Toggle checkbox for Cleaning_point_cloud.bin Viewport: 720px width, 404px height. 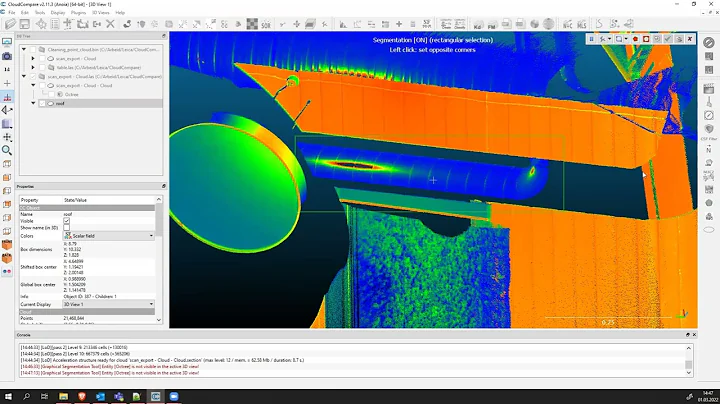[33, 49]
